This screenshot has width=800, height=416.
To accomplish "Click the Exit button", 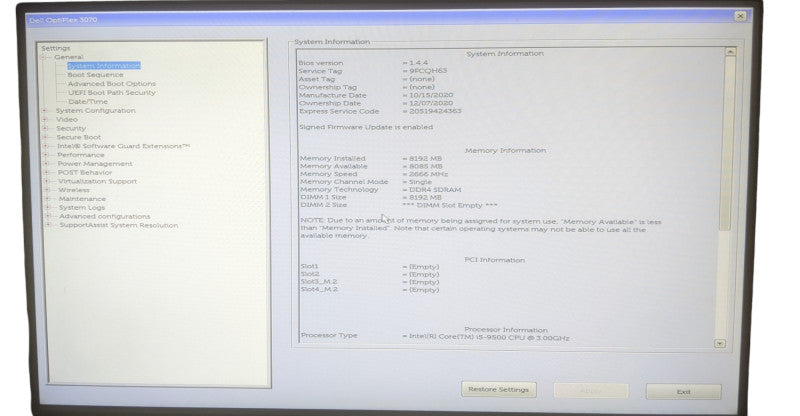I will 684,392.
